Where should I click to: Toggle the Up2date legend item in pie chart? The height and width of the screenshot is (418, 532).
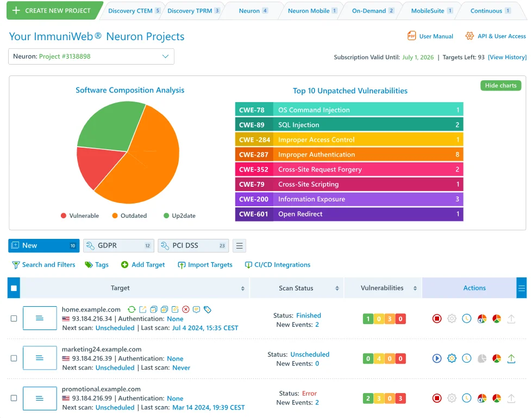point(179,216)
